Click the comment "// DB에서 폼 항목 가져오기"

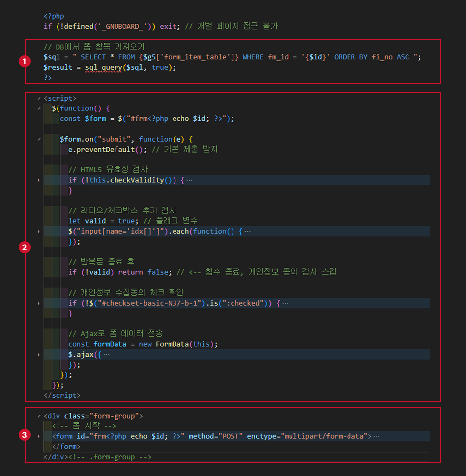click(94, 47)
